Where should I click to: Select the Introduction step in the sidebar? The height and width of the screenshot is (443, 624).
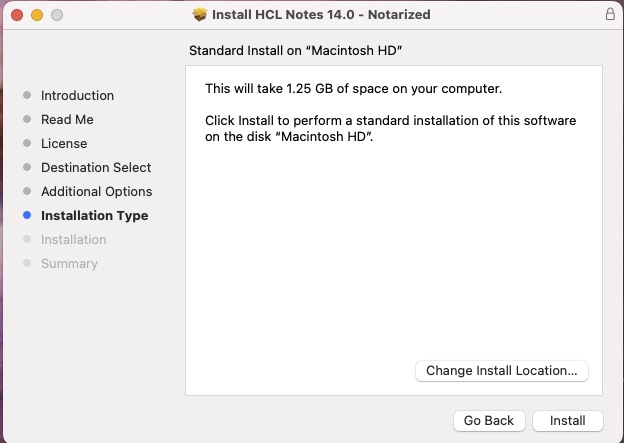click(x=77, y=96)
